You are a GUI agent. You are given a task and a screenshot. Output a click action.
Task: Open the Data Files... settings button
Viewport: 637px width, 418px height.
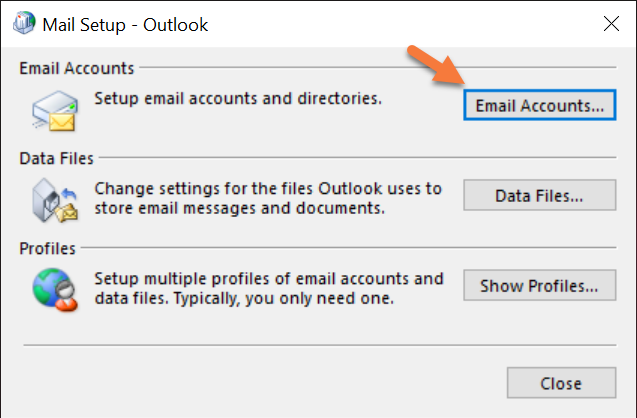tap(539, 195)
